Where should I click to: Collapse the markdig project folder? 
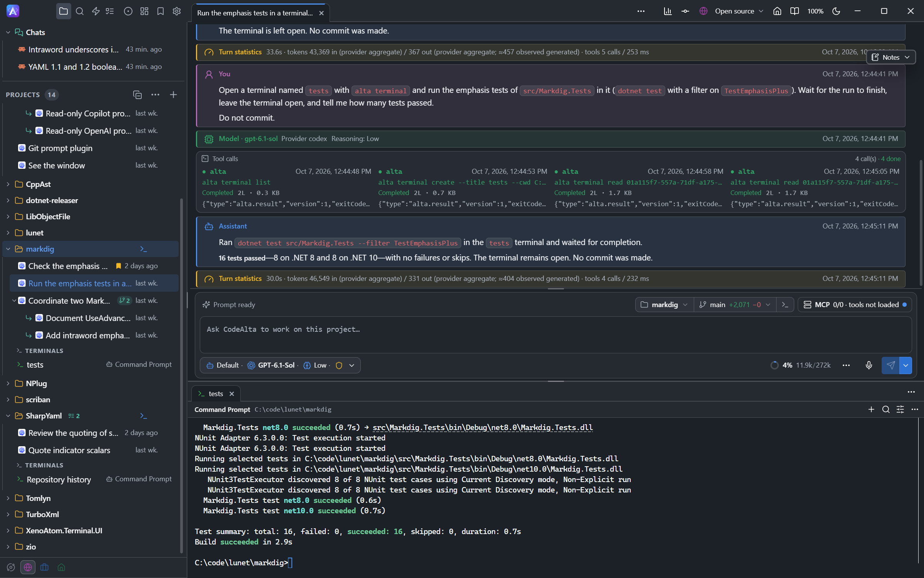(8, 249)
